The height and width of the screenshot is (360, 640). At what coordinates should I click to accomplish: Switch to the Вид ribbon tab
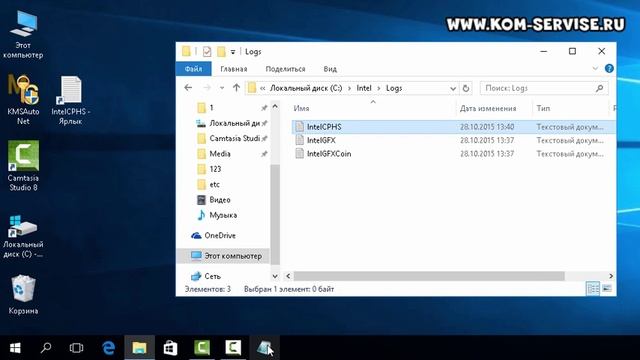330,69
